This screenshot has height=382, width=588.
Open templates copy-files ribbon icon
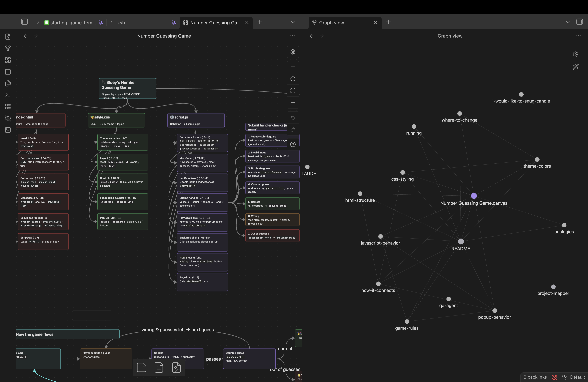click(8, 83)
